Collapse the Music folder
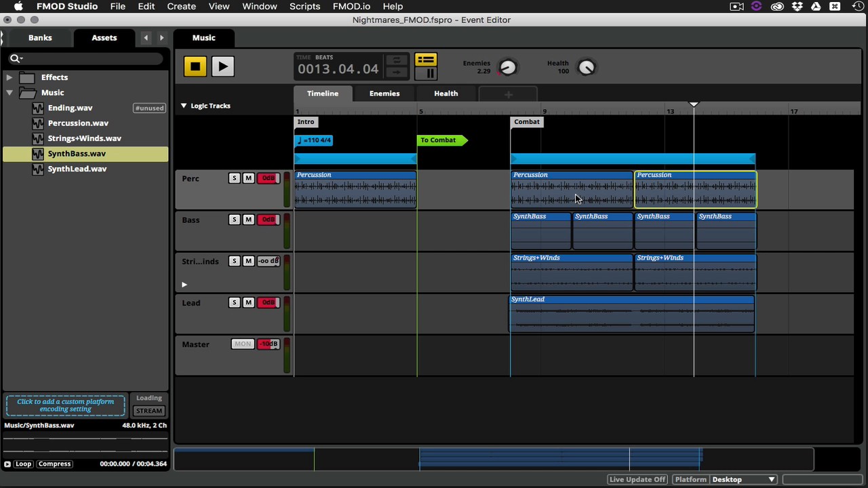 coord(9,93)
